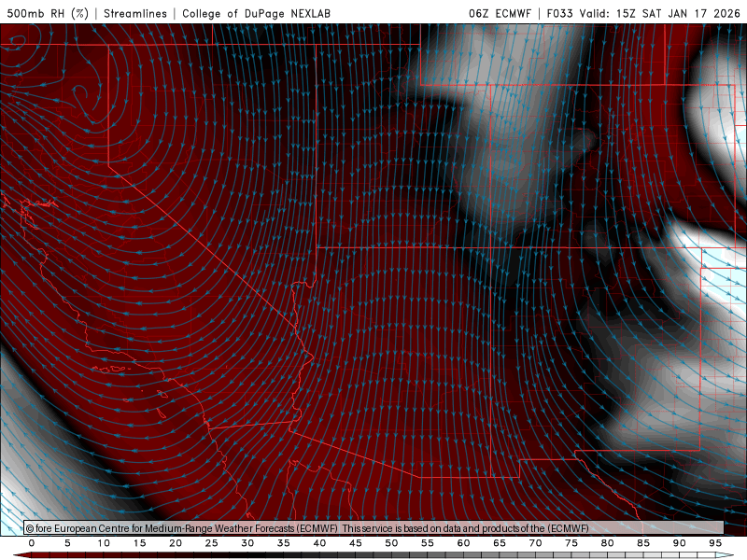Image resolution: width=747 pixels, height=560 pixels.
Task: Click the "45" value on color scale
Action: click(x=356, y=543)
